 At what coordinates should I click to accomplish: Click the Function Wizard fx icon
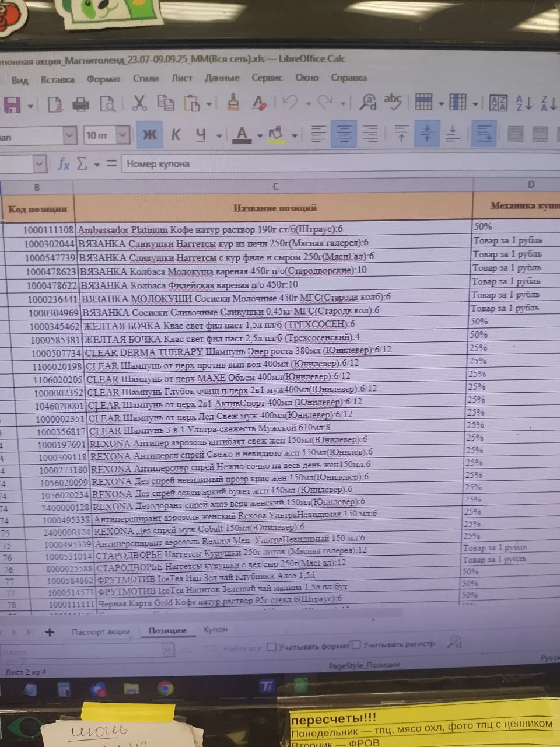click(x=63, y=164)
